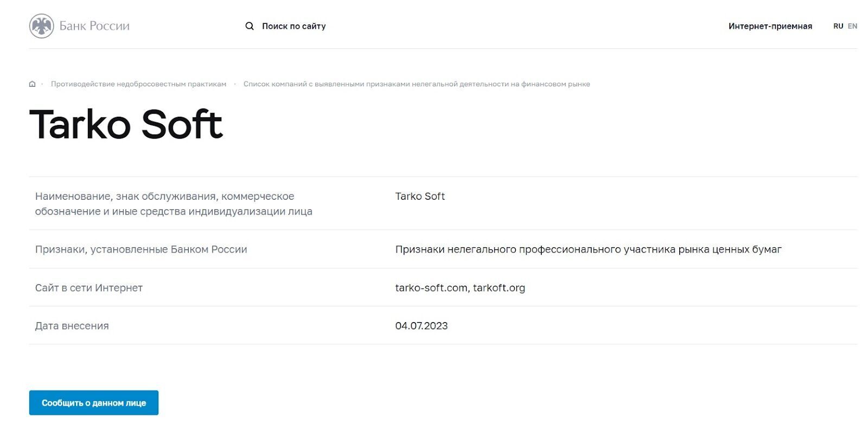Screen dimensions: 868x422
Task: Open the Банк России homepage text link
Action: 94,26
